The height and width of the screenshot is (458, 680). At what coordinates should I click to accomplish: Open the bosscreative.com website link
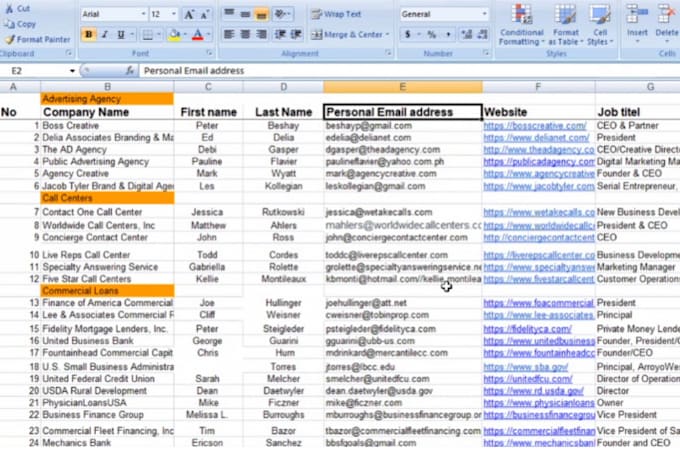point(535,126)
